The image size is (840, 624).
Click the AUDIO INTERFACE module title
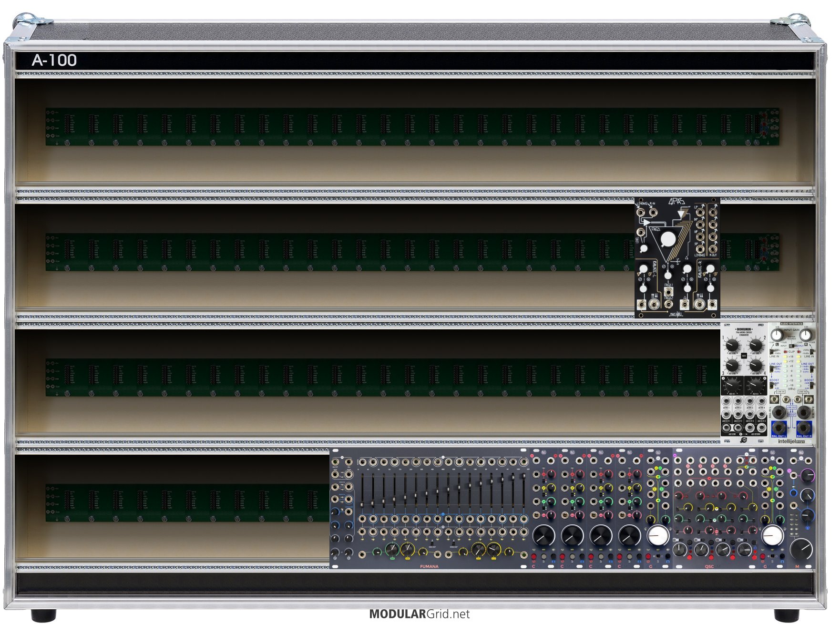point(791,324)
